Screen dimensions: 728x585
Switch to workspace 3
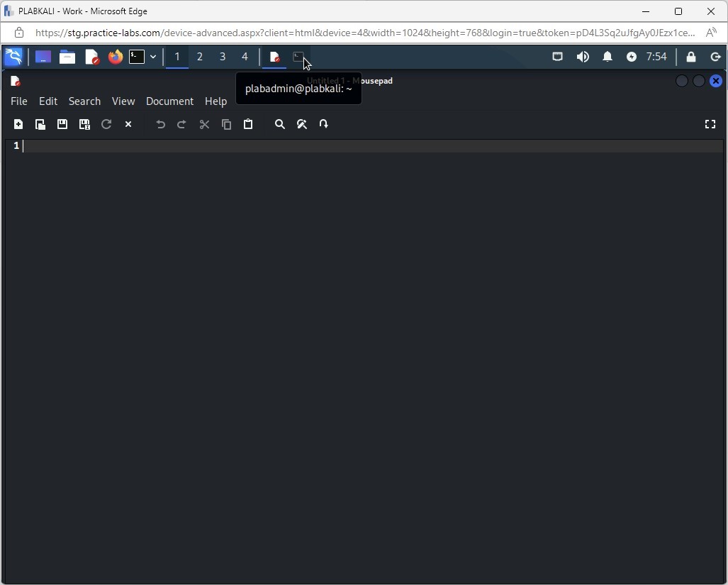pyautogui.click(x=223, y=57)
